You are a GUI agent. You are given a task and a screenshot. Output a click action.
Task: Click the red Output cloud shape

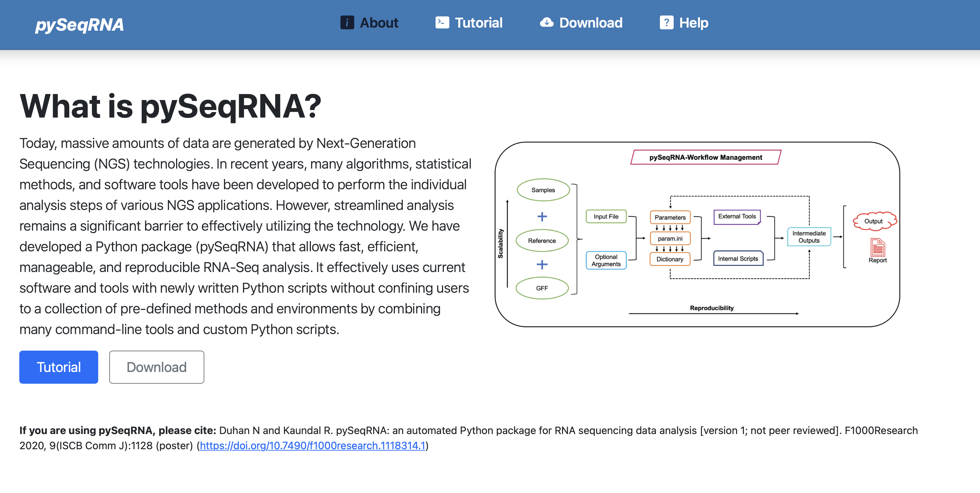pos(874,221)
